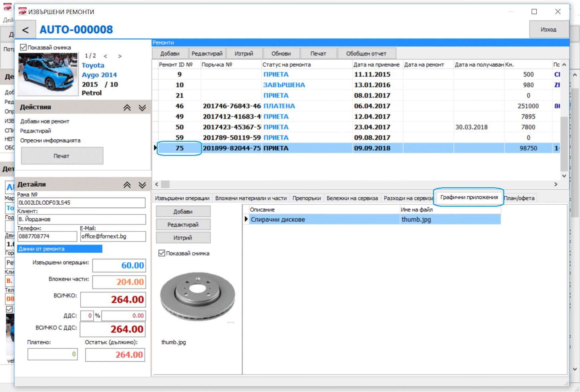Click Изход to exit the window

(549, 29)
